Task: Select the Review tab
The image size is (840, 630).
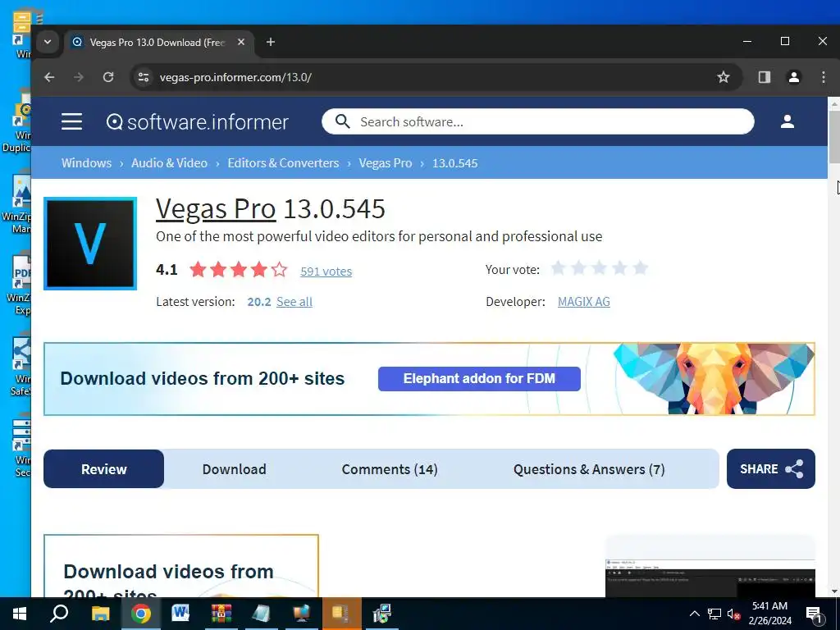Action: [x=104, y=468]
